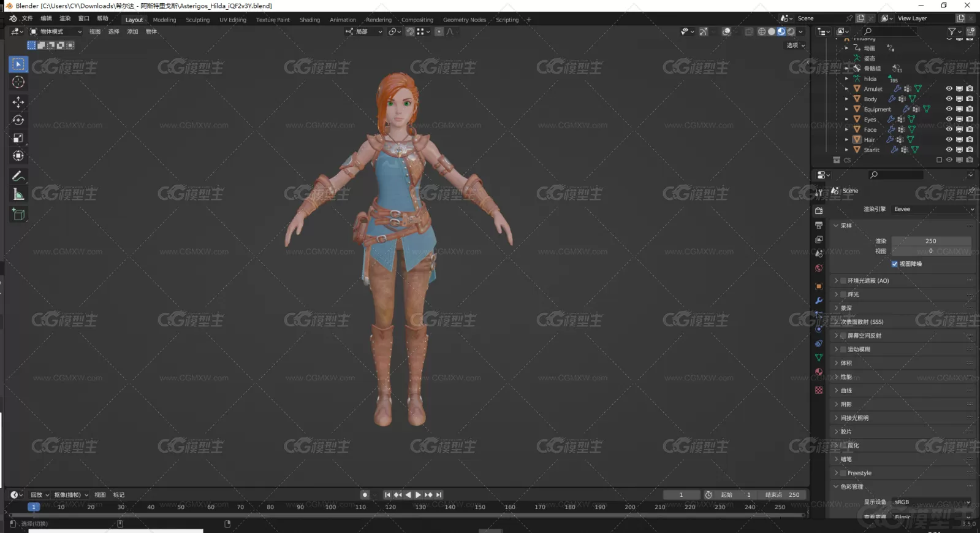This screenshot has height=533, width=980.
Task: Enable the 运动模糊 checkbox
Action: pos(843,349)
